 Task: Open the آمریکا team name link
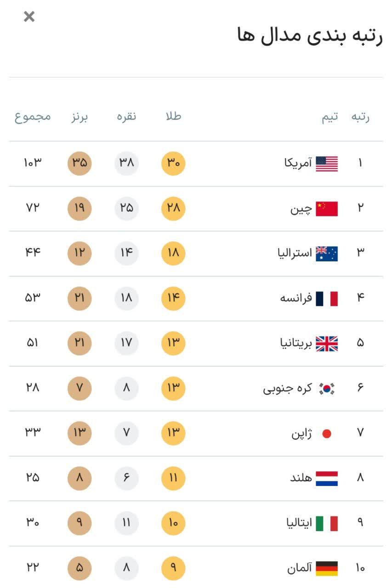point(298,163)
